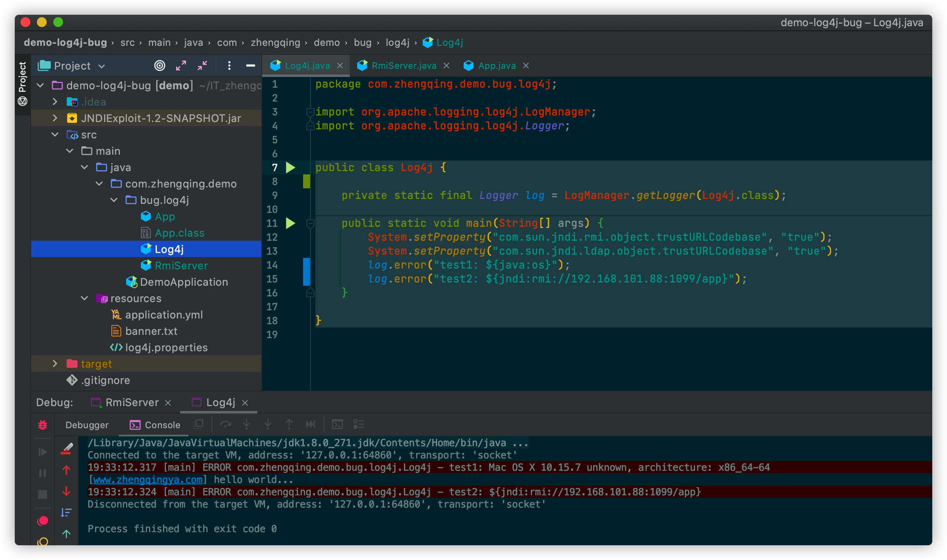Image resolution: width=947 pixels, height=560 pixels.
Task: Click the list-style icon at debug toolbar end
Action: [x=359, y=425]
